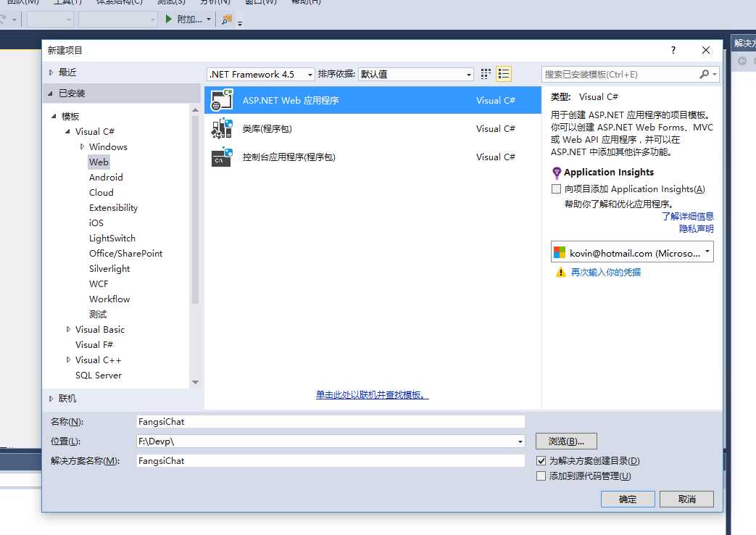Viewport: 756px width, 535px height.
Task: Click the help question mark in dialog title
Action: point(673,50)
